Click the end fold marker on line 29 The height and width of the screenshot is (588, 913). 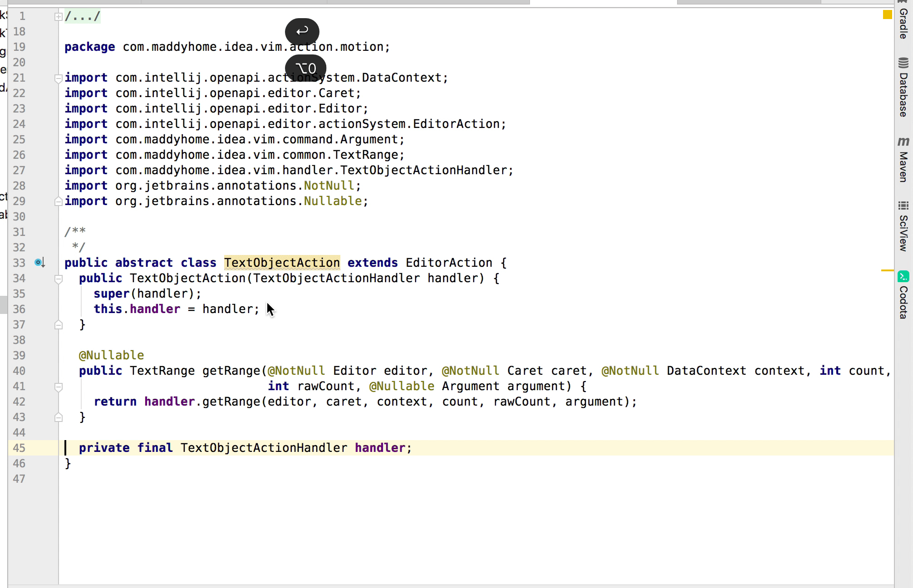(x=58, y=201)
